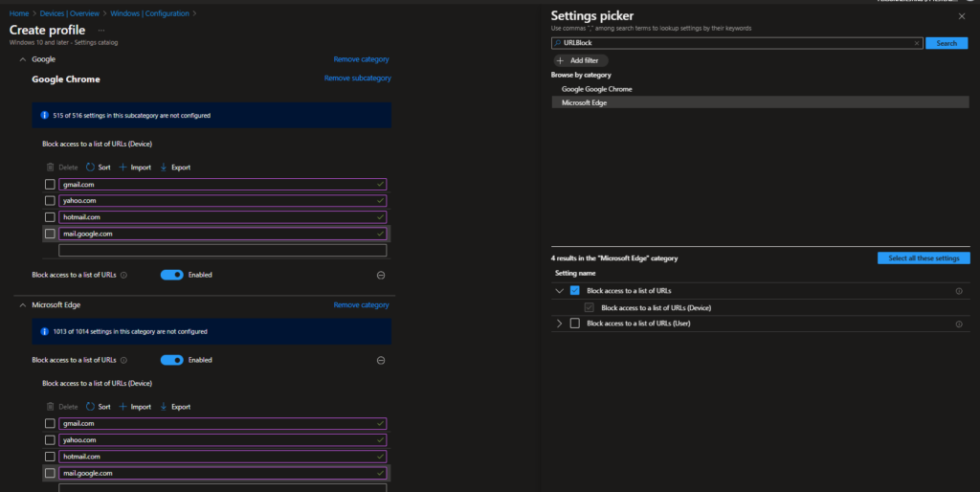Viewport: 980px width, 492px height.
Task: Click the info icon in the 1013 of 1014 settings banner
Action: (x=44, y=331)
